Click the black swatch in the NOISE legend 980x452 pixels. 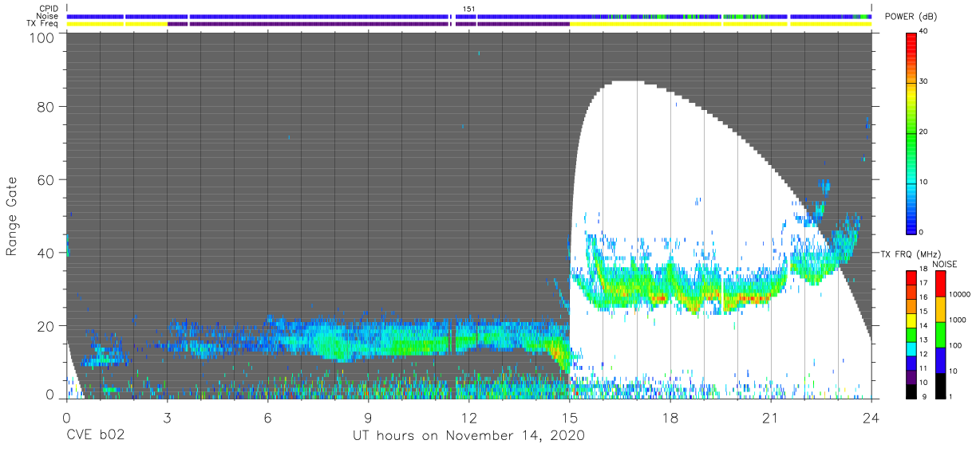[941, 385]
